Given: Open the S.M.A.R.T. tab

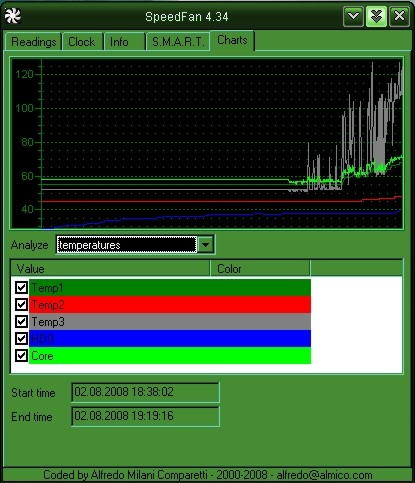Looking at the screenshot, I should coord(178,42).
